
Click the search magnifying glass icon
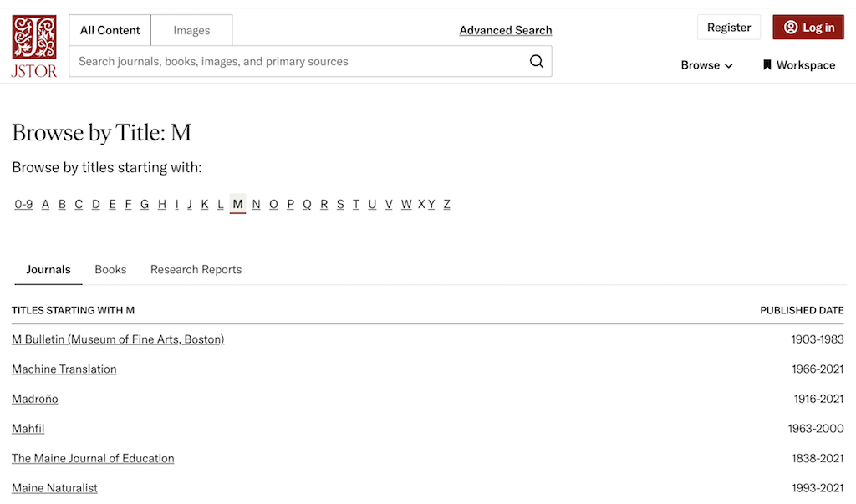537,61
